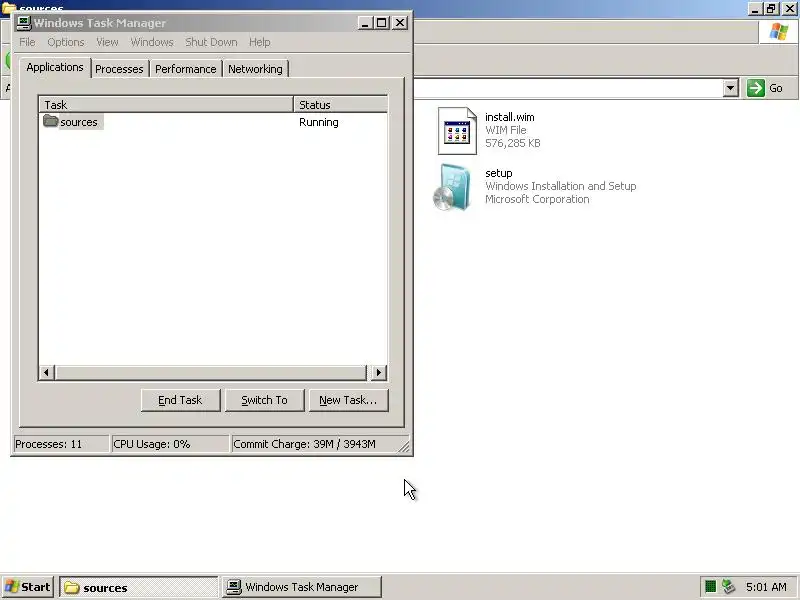Click the 5:01 AM clock
This screenshot has width=800, height=600.
click(766, 587)
